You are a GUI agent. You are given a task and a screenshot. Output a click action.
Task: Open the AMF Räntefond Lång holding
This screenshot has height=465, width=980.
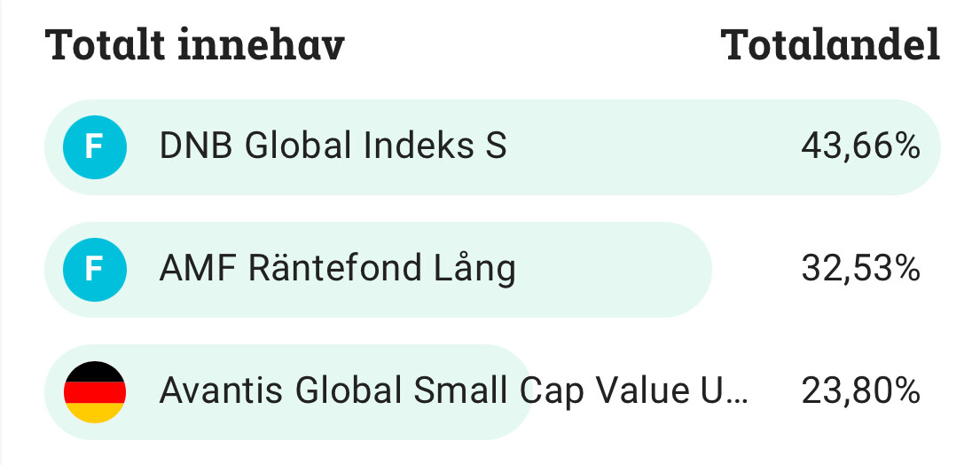point(337,269)
